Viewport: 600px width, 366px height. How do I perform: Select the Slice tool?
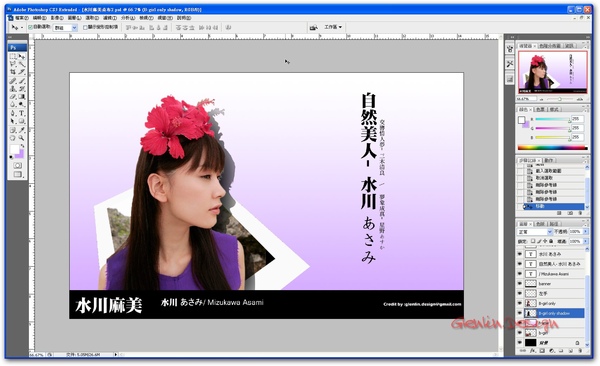pyautogui.click(x=22, y=72)
